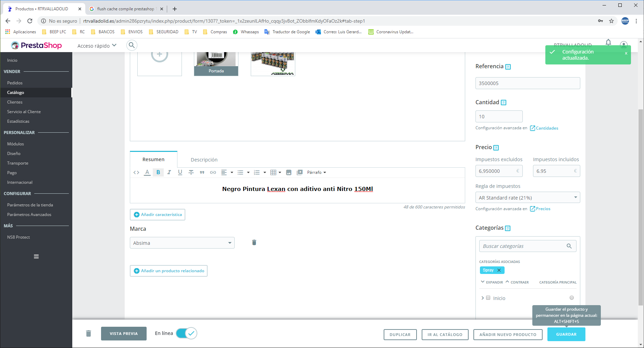This screenshot has height=348, width=644.
Task: Reload the page in browser
Action: click(30, 21)
